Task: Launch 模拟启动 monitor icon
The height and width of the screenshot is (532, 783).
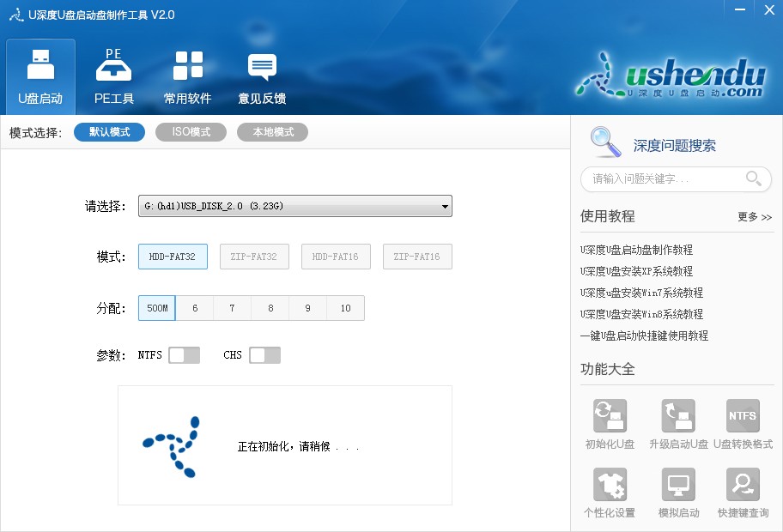Action: [678, 485]
